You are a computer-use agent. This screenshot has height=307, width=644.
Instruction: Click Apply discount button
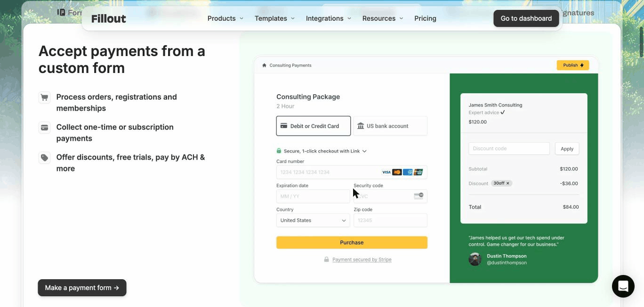(567, 148)
